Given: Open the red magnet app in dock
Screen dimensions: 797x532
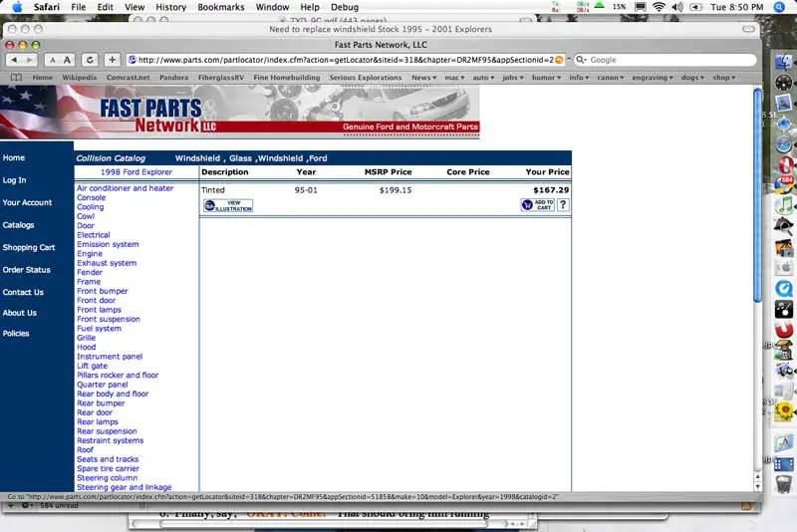Looking at the screenshot, I should click(x=784, y=329).
